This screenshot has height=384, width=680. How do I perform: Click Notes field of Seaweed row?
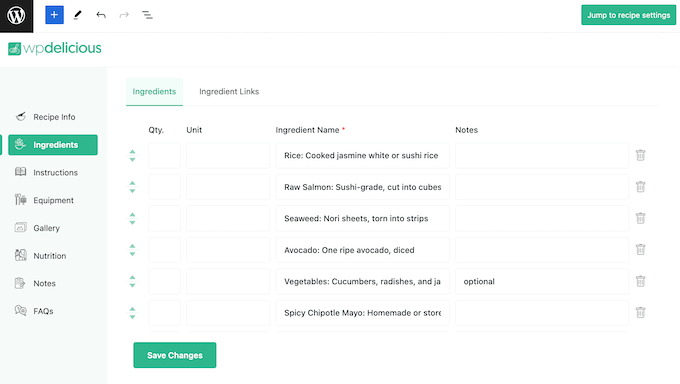pyautogui.click(x=542, y=218)
